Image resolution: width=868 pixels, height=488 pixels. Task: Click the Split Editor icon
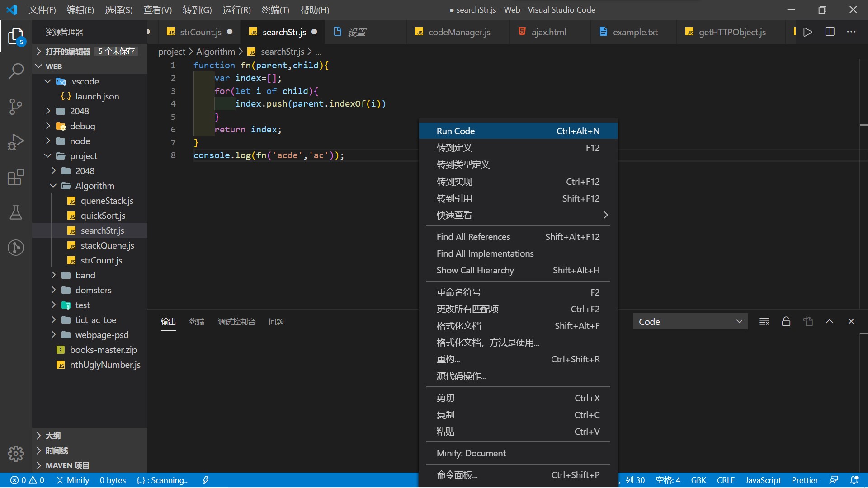pyautogui.click(x=830, y=32)
